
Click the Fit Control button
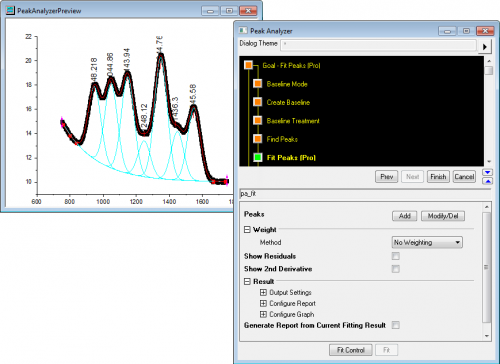pos(351,350)
